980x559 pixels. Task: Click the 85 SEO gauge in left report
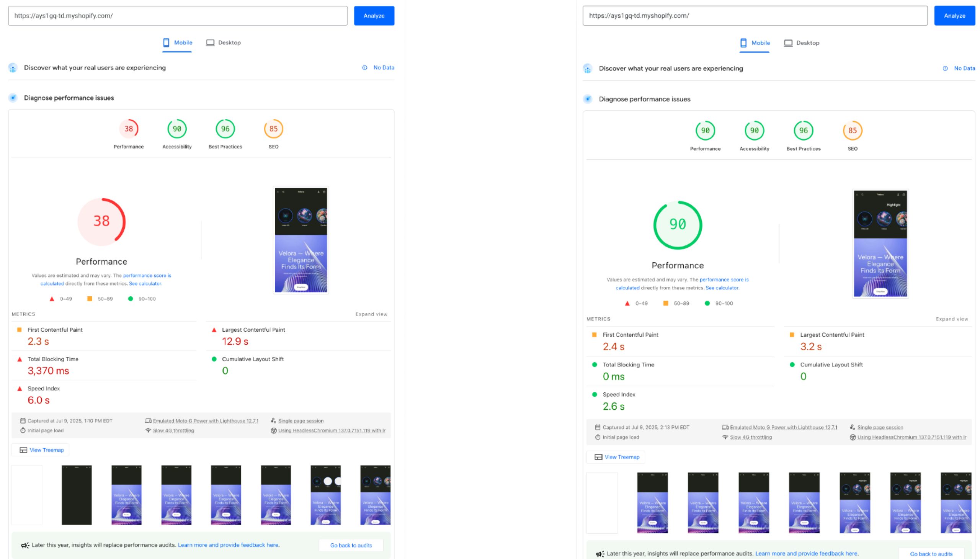(273, 129)
